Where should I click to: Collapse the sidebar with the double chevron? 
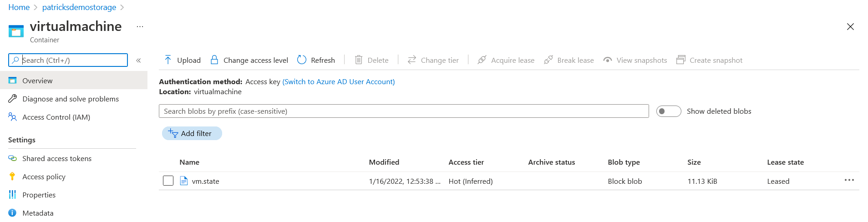point(138,60)
